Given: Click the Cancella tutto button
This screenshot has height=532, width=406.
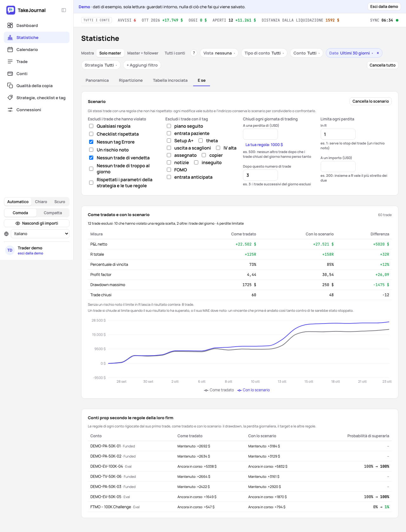Looking at the screenshot, I should pos(383,65).
